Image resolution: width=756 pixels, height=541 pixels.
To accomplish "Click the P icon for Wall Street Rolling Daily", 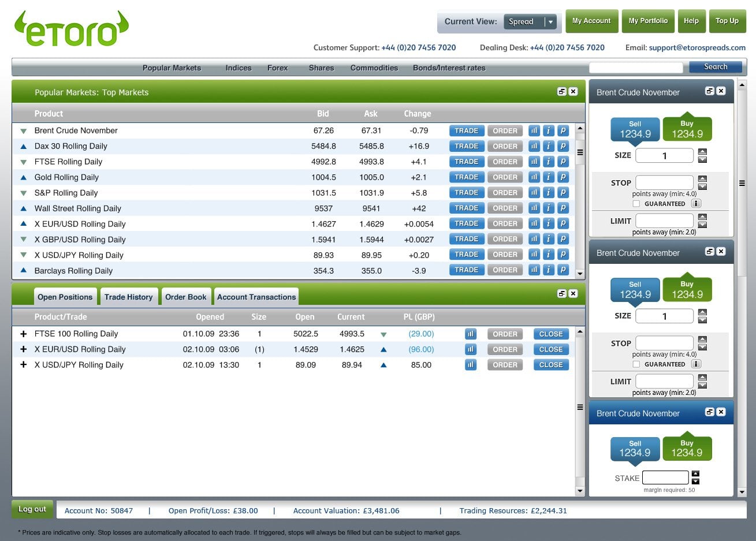I will [x=563, y=208].
